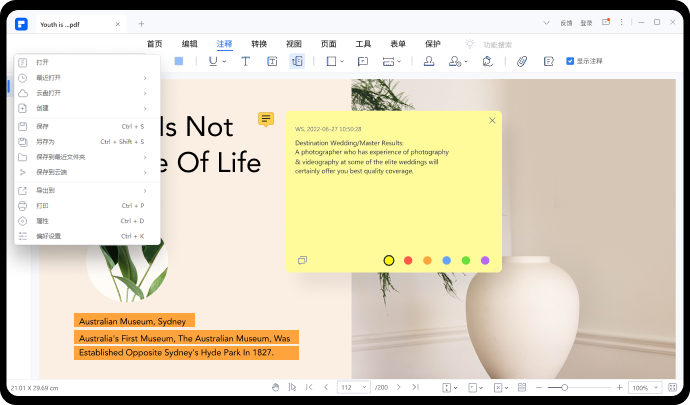Click the yellow comment marker on page
This screenshot has width=690, height=405.
click(x=265, y=119)
